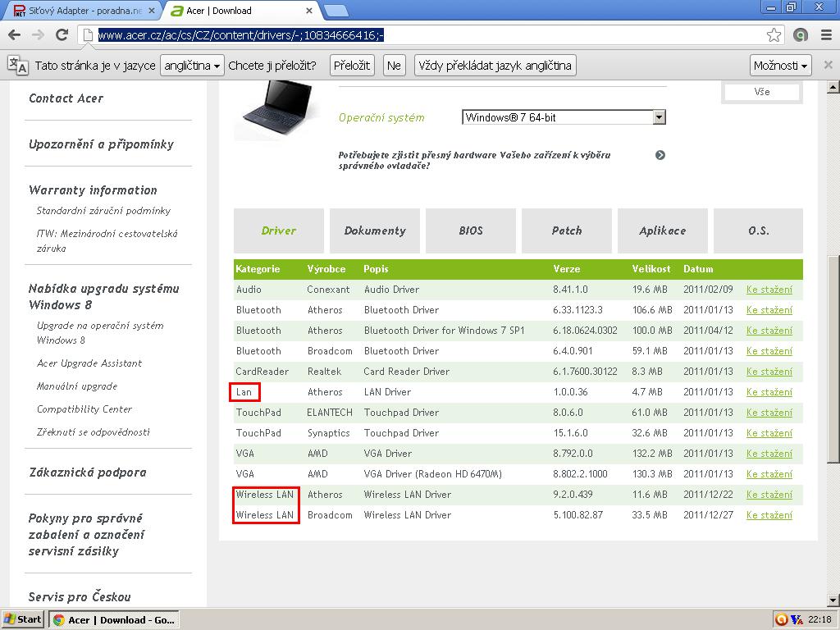This screenshot has height=630, width=840.
Task: Open the Operační systém Windows 7 64-bit dropdown
Action: point(564,117)
